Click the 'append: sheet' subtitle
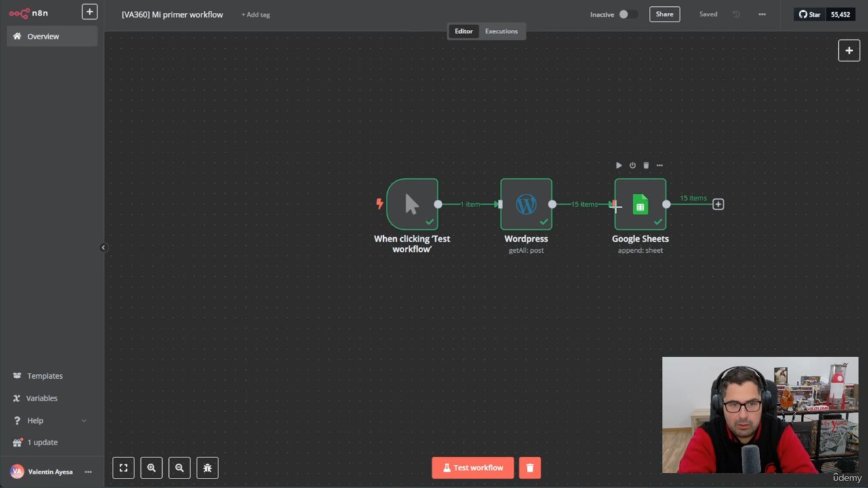The width and height of the screenshot is (868, 488). point(640,250)
